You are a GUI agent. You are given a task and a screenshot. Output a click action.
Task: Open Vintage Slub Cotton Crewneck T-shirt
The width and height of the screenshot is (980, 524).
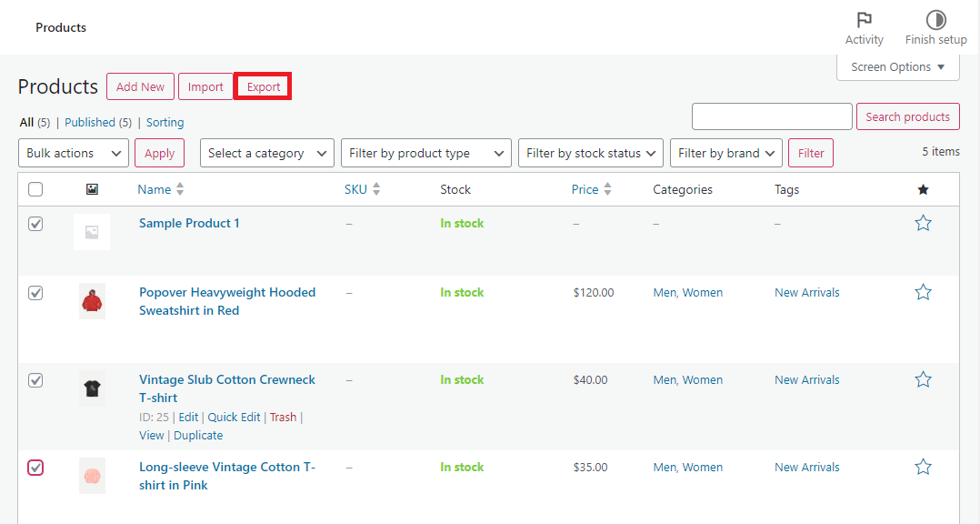tap(227, 389)
